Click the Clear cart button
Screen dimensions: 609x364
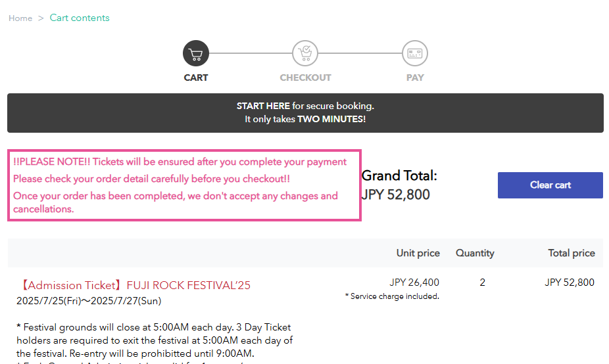pos(550,185)
